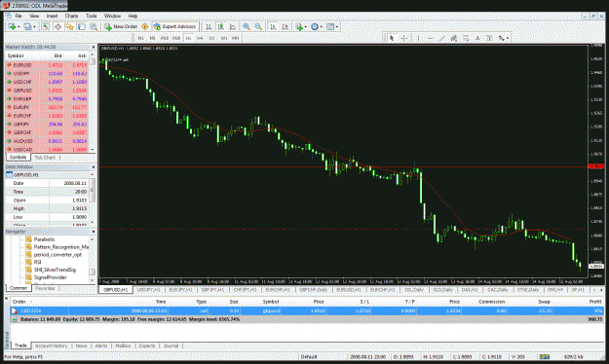
Task: Switch to the Journal terminal tab
Action: tap(171, 346)
